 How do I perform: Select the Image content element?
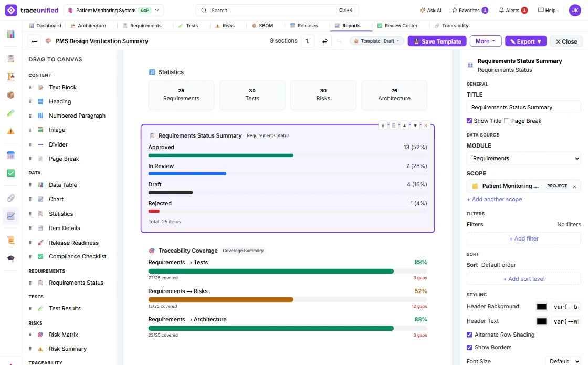coord(69,130)
